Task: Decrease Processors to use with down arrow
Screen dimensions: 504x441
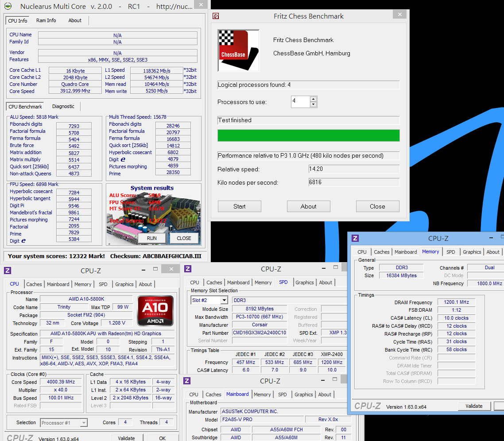Action: (x=314, y=104)
